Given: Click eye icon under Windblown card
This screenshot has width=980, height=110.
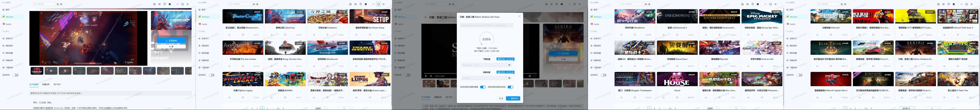Looking at the screenshot, I should [621, 35].
